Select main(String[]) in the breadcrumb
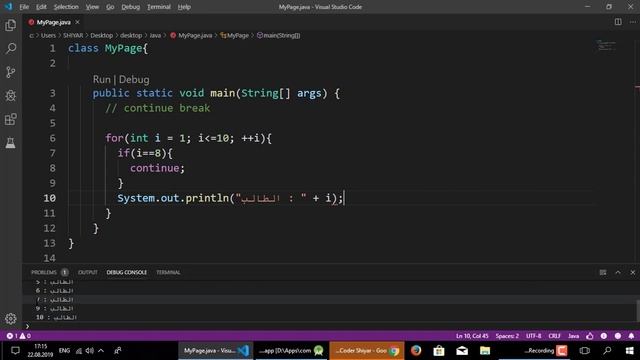 (x=279, y=36)
